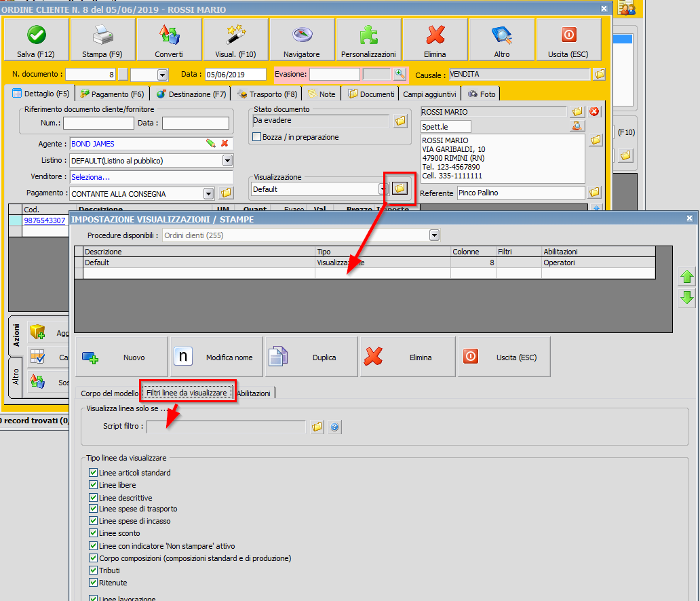
Task: Open the Pagamento dropdown arrow
Action: 208,193
